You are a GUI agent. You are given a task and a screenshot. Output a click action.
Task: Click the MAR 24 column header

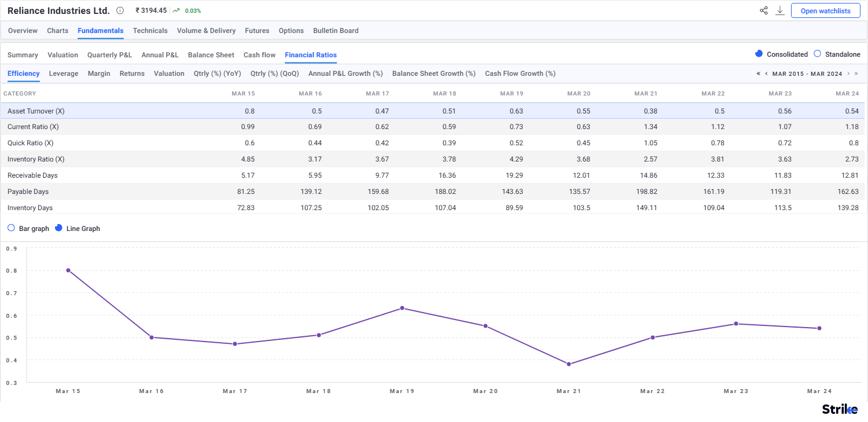coord(847,93)
